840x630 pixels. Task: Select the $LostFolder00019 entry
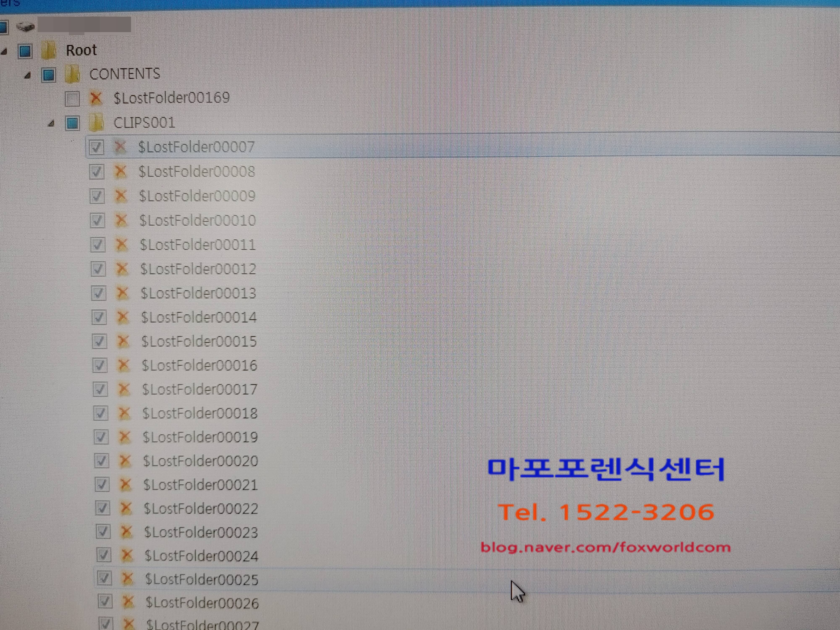[x=201, y=437]
